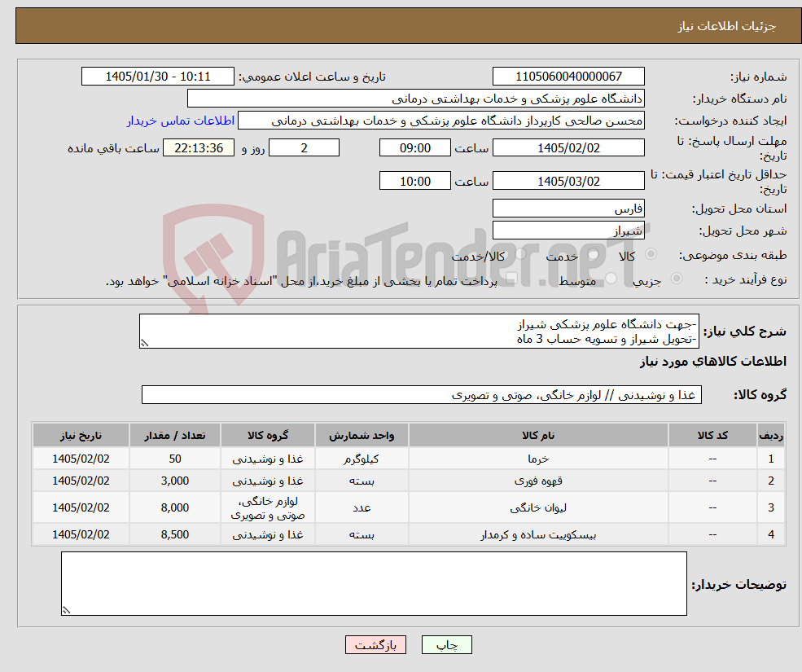The image size is (802, 672).
Task: Click the delivery city field شیراز
Action: 568,231
